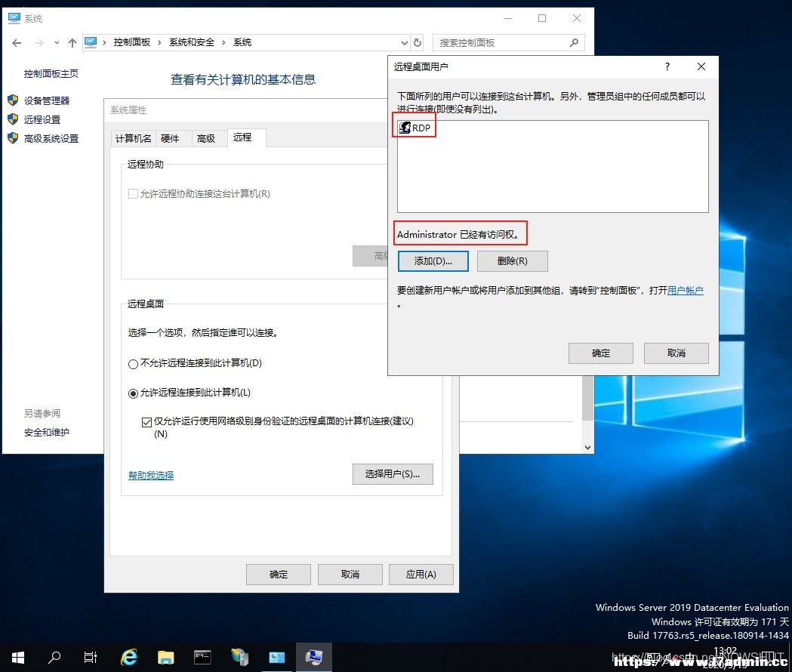The width and height of the screenshot is (792, 672).
Task: Open the command prompt taskbar icon
Action: point(202,658)
